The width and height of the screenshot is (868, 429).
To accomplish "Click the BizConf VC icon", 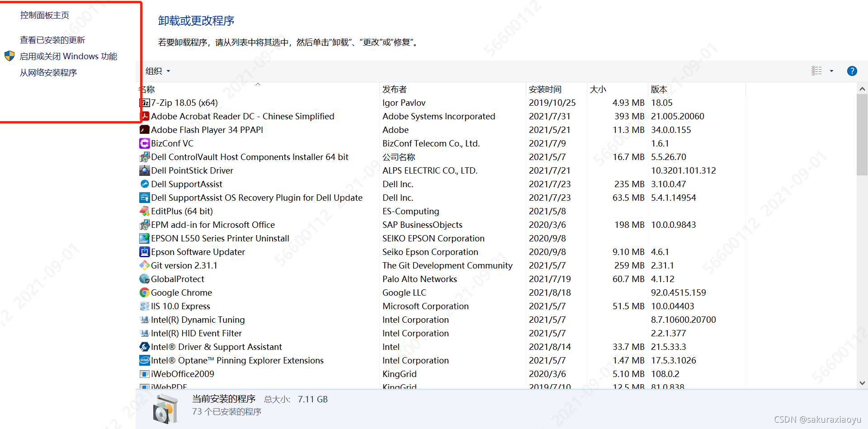I will tap(145, 144).
